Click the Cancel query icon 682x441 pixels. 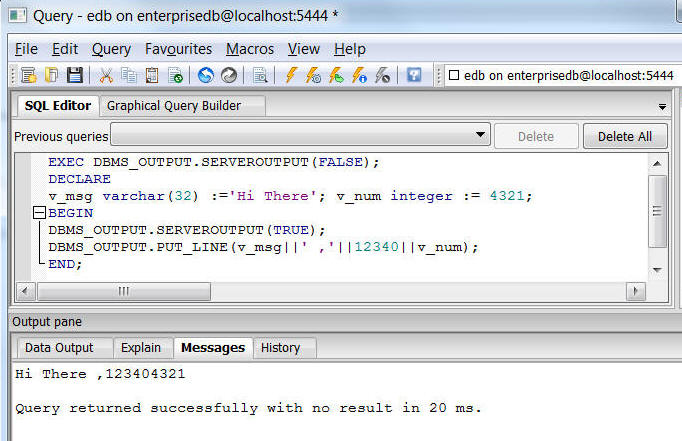[x=380, y=75]
